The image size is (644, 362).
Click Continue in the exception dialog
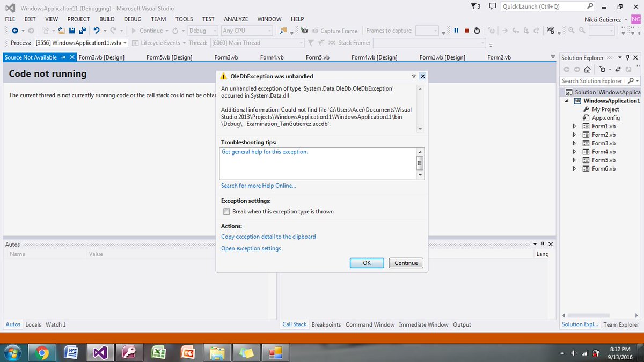click(406, 263)
